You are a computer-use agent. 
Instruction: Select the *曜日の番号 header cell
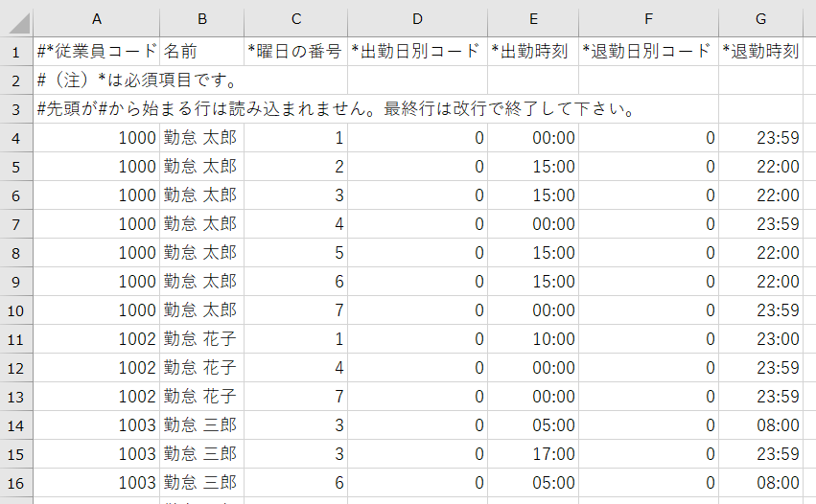(295, 52)
